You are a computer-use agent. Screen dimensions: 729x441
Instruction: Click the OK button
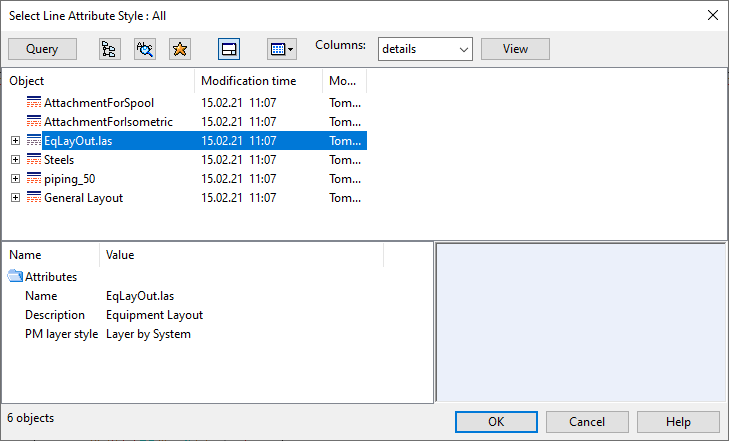point(496,422)
